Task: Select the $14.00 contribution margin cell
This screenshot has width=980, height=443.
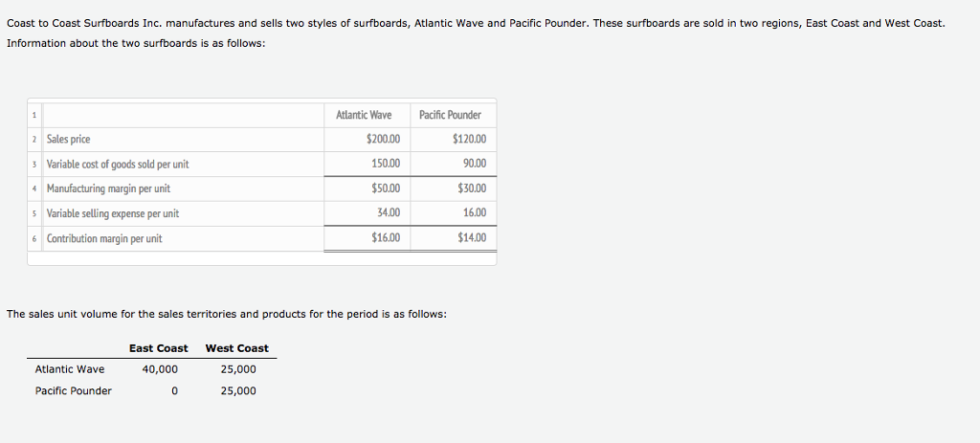Action: point(472,238)
